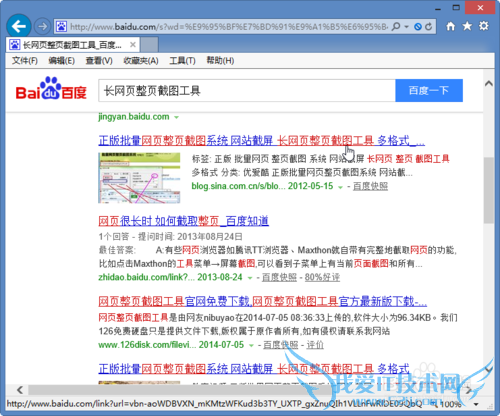Close the 长网页整页截图工具_百度 tab
Image resolution: width=500 pixels, height=416 pixels.
pyautogui.click(x=133, y=44)
